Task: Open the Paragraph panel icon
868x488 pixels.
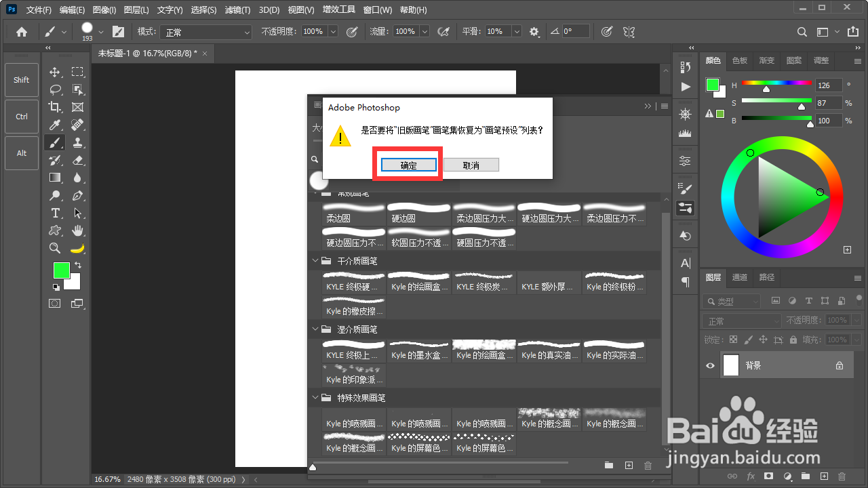Action: [x=686, y=281]
